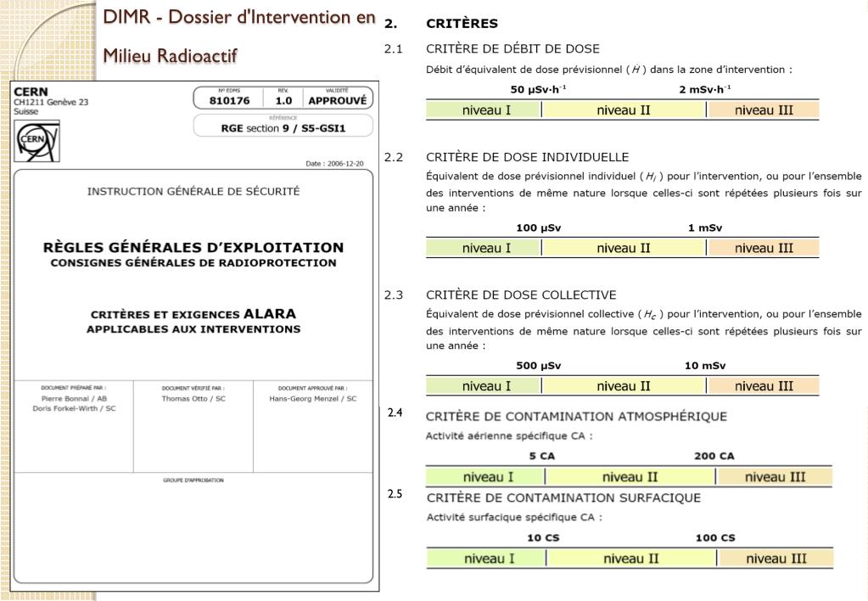868x601 pixels.
Task: Click niveau I bar under contamination surfacique
Action: click(486, 559)
